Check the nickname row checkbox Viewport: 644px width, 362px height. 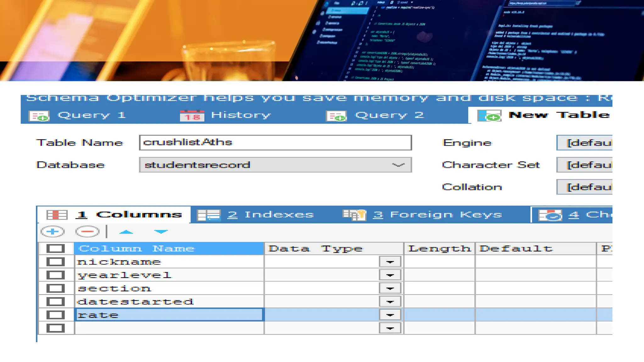click(x=55, y=262)
